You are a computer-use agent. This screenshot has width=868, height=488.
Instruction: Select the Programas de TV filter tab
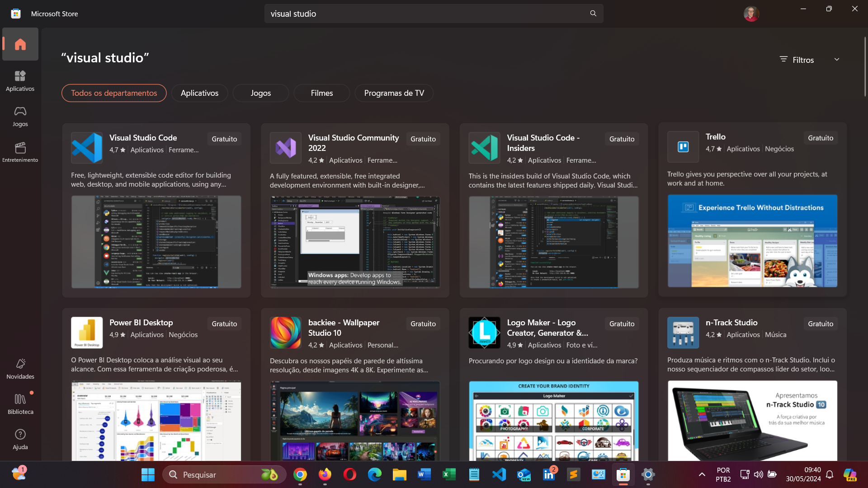[x=394, y=93]
